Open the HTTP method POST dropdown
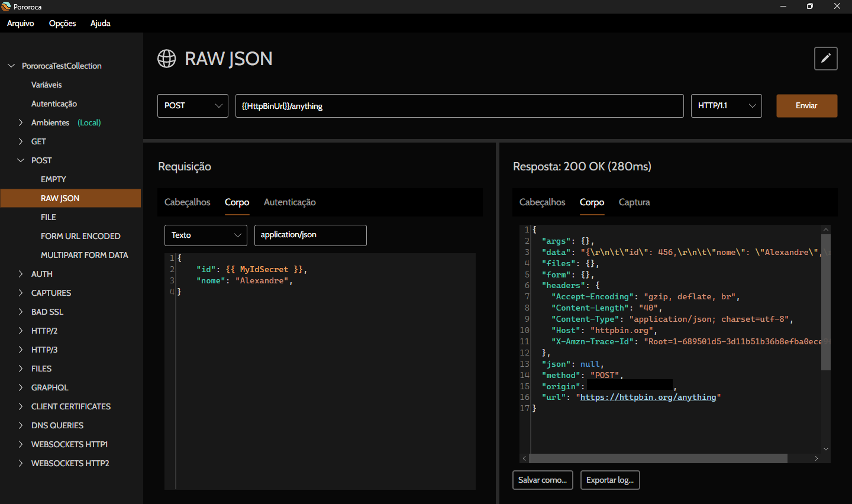Image resolution: width=852 pixels, height=504 pixels. [192, 106]
